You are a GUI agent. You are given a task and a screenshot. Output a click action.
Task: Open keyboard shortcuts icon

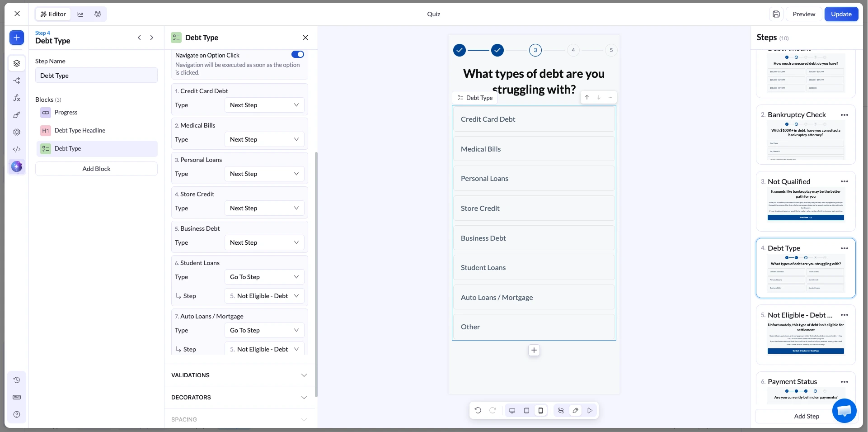click(17, 397)
